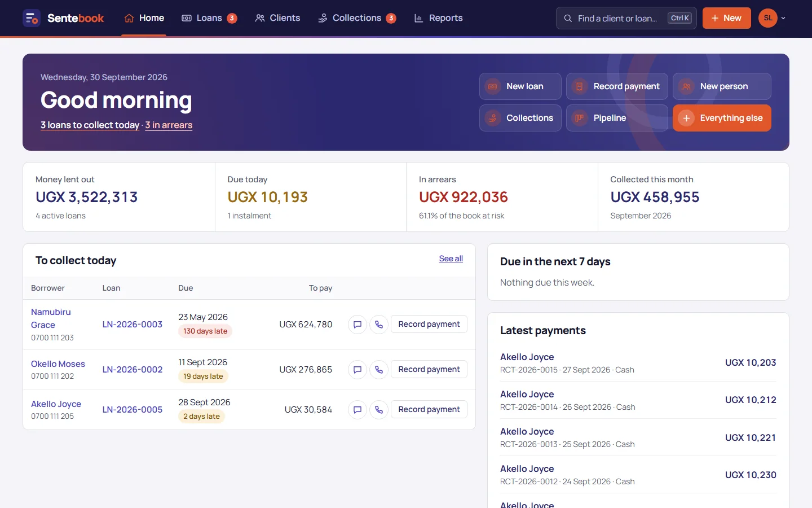Open the SL user account menu
The width and height of the screenshot is (812, 508).
(772, 18)
